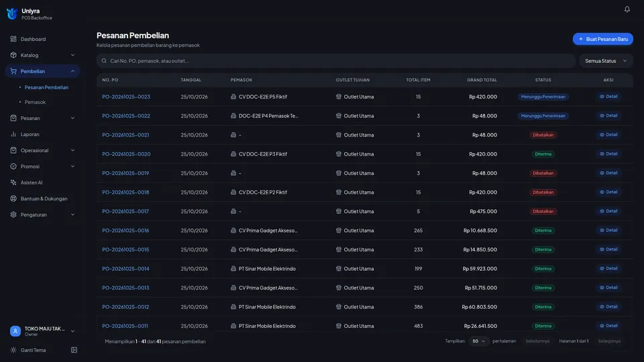Open order PO-20261025-0021 link
644x362 pixels.
(125, 135)
